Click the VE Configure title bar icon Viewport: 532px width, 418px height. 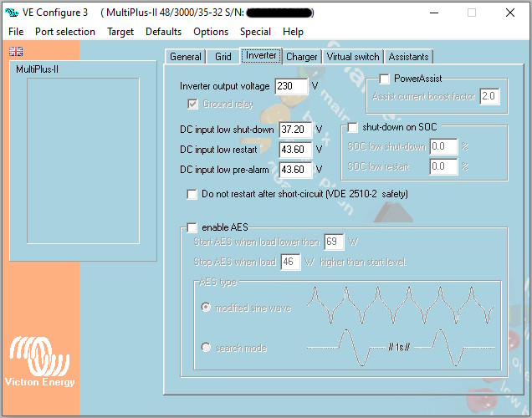[x=13, y=13]
